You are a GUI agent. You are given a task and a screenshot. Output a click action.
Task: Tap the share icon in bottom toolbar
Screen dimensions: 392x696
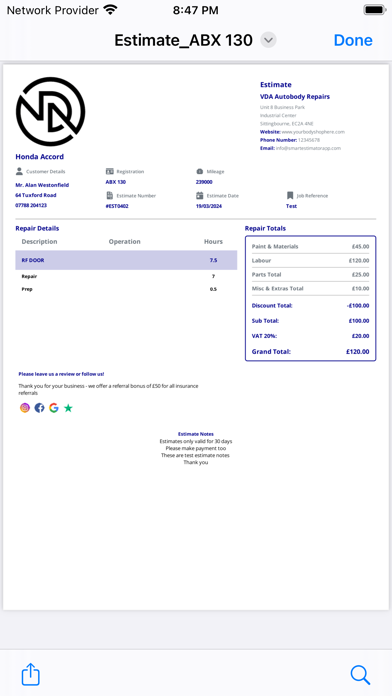tap(31, 675)
